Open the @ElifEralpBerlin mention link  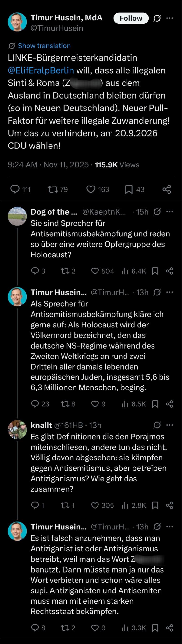(41, 70)
